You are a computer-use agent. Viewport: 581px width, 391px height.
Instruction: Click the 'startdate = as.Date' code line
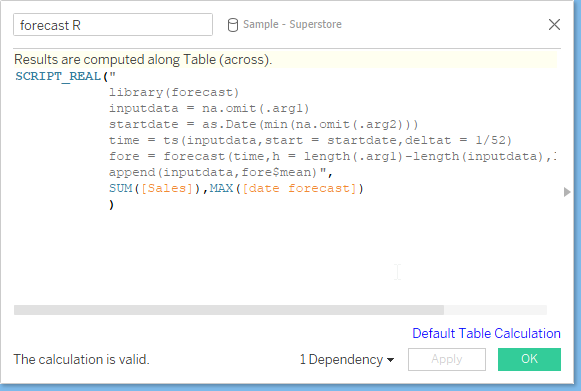coord(263,124)
